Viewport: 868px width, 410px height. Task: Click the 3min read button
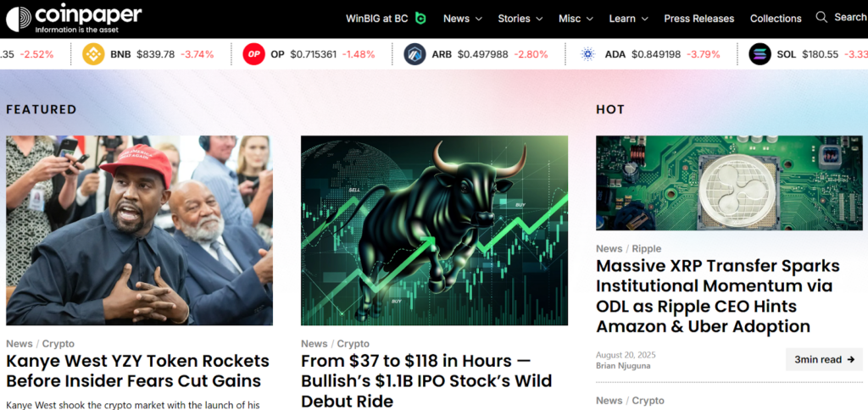point(824,360)
